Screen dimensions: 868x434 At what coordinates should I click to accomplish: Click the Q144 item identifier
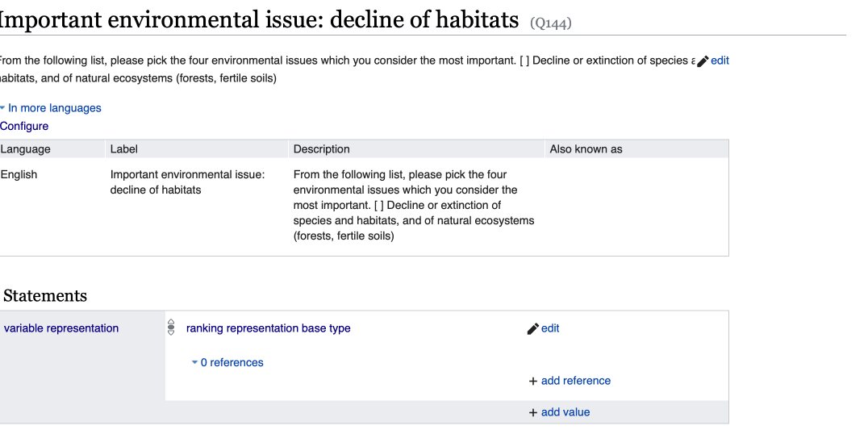coord(551,23)
